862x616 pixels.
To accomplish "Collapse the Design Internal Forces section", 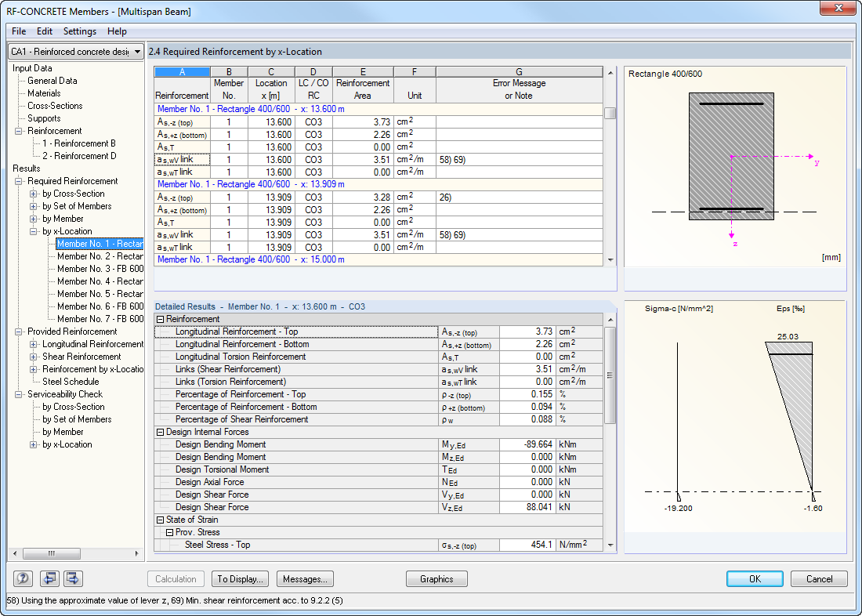I will pyautogui.click(x=161, y=433).
